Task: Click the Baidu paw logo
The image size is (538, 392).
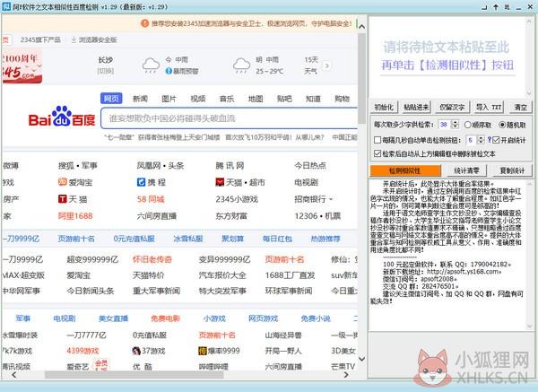Action: point(62,116)
